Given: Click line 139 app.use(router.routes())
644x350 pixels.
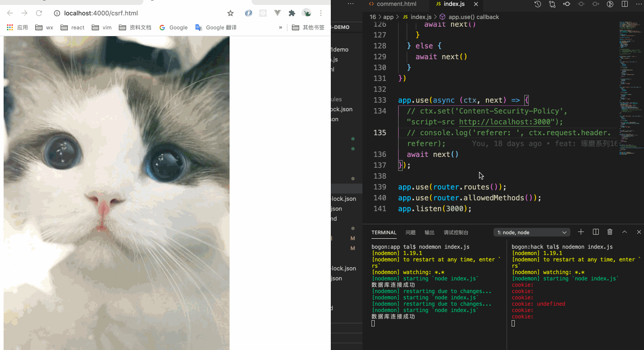Looking at the screenshot, I should coord(452,187).
